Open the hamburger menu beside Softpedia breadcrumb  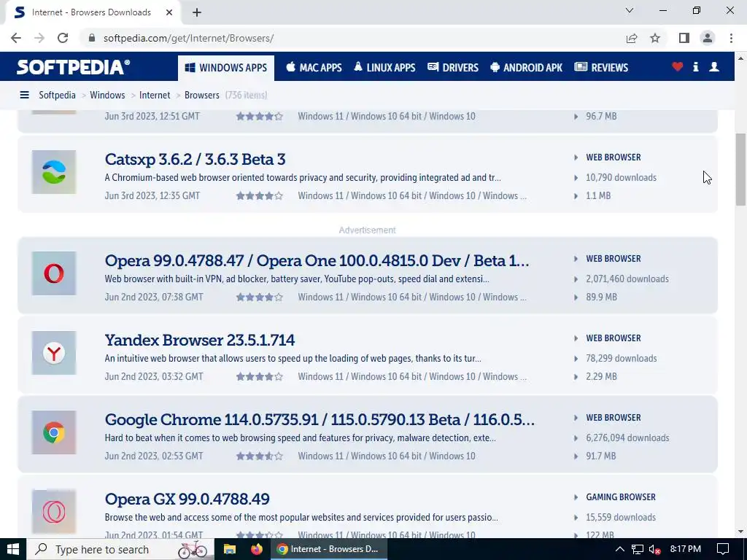point(24,96)
